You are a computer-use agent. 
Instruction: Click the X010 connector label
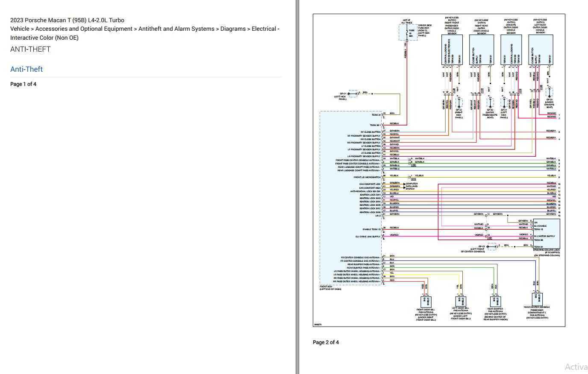click(414, 179)
